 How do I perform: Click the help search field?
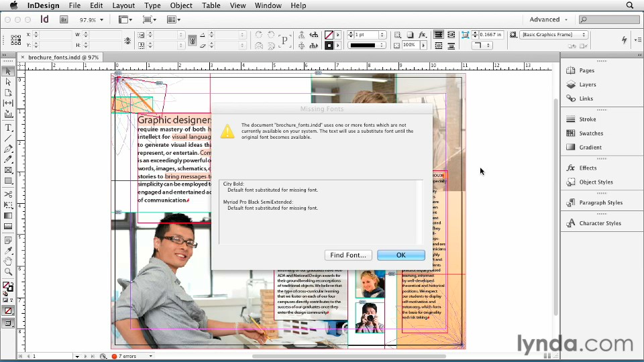(609, 19)
